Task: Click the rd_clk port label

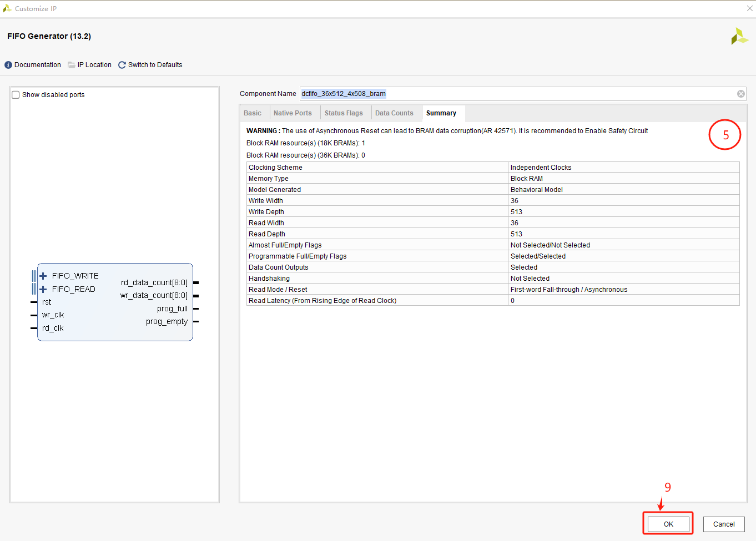Action: tap(53, 328)
